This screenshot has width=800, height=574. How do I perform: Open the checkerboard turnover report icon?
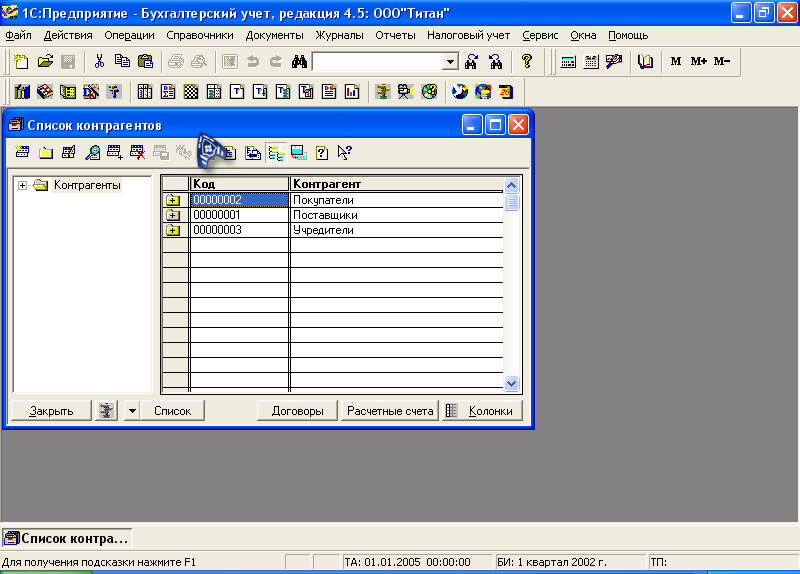pyautogui.click(x=191, y=92)
